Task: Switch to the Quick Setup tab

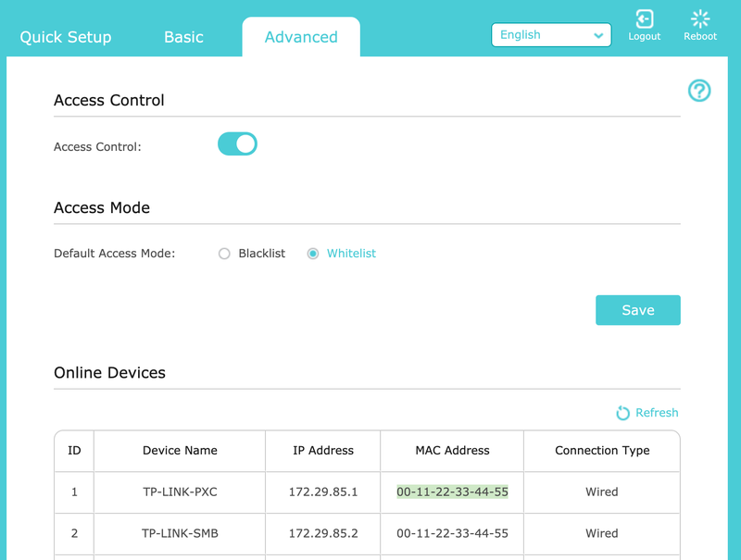Action: click(66, 37)
